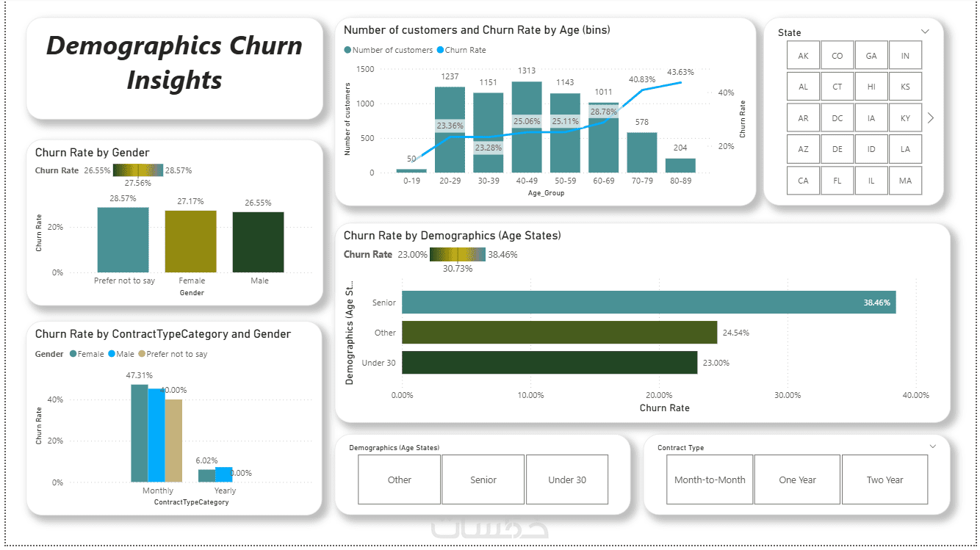Viewport: 980px width, 550px height.
Task: Click the Prefer not to say legend marker
Action: click(142, 354)
